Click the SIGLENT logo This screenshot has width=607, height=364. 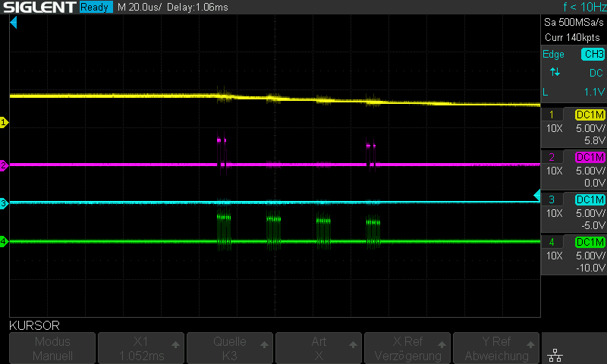point(39,7)
